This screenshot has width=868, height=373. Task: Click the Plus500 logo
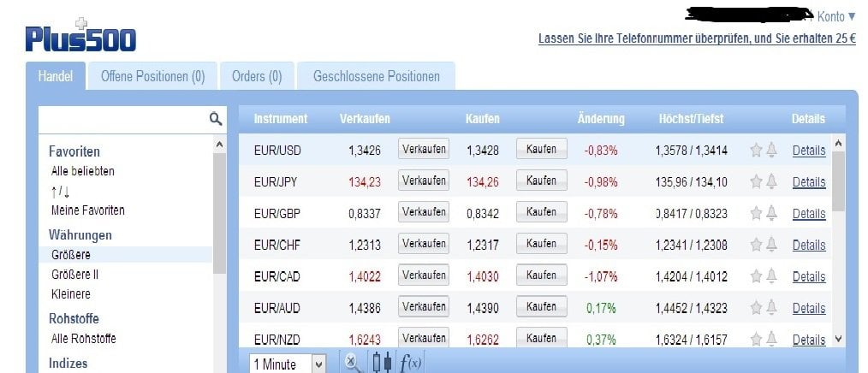coord(80,35)
